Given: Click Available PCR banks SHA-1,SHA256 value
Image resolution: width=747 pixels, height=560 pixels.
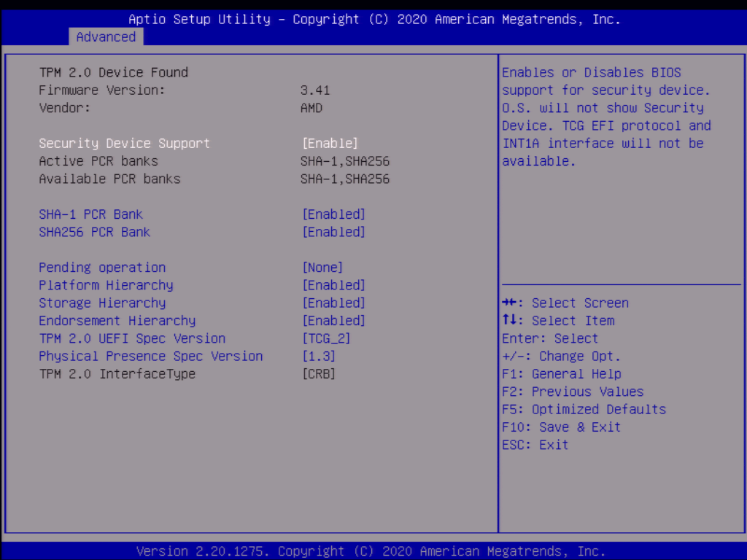Looking at the screenshot, I should pos(345,179).
